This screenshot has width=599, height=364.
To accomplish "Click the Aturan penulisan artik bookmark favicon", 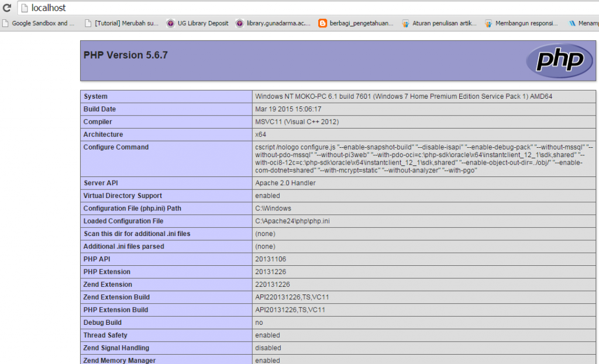I will (405, 24).
